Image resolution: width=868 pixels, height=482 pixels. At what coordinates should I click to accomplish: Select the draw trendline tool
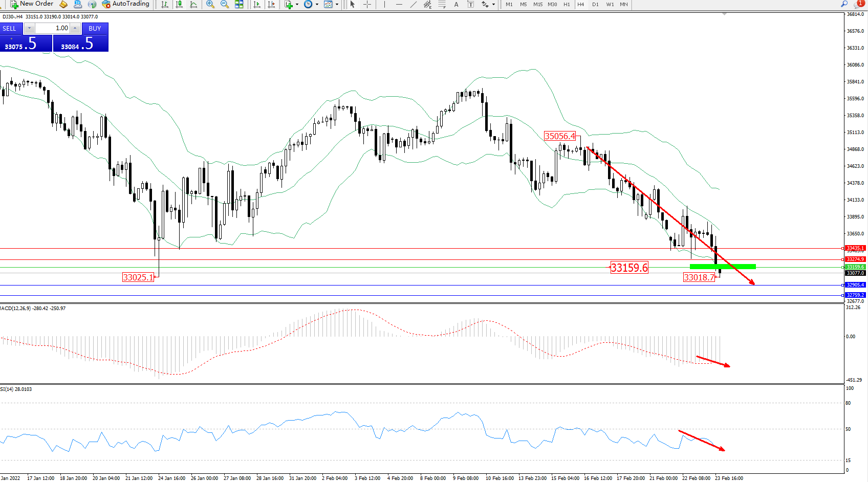point(413,4)
